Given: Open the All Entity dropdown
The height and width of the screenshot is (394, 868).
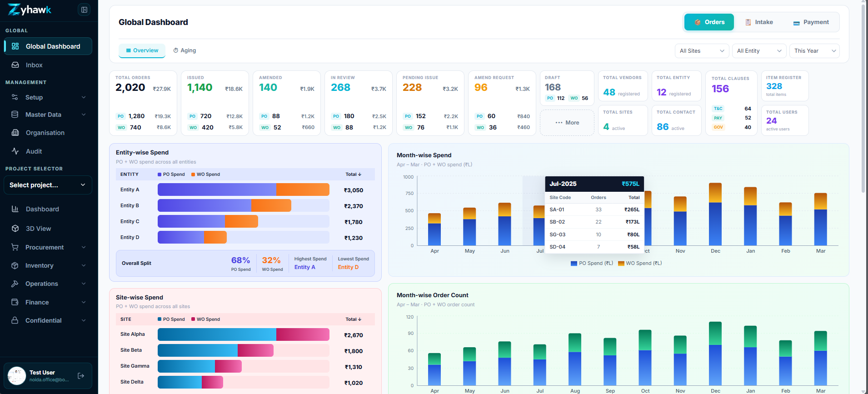Looking at the screenshot, I should tap(759, 51).
